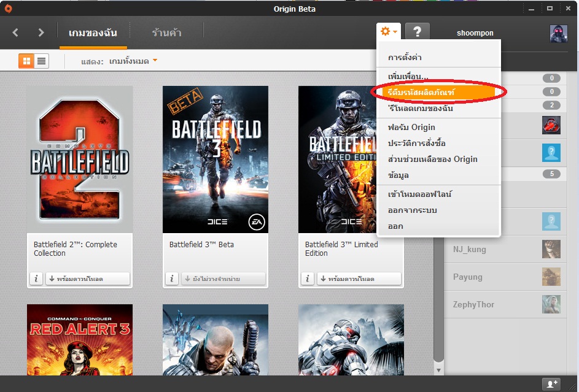Viewport: 579px width, 392px height.
Task: Open the ร้านค้า store tab
Action: click(x=166, y=33)
